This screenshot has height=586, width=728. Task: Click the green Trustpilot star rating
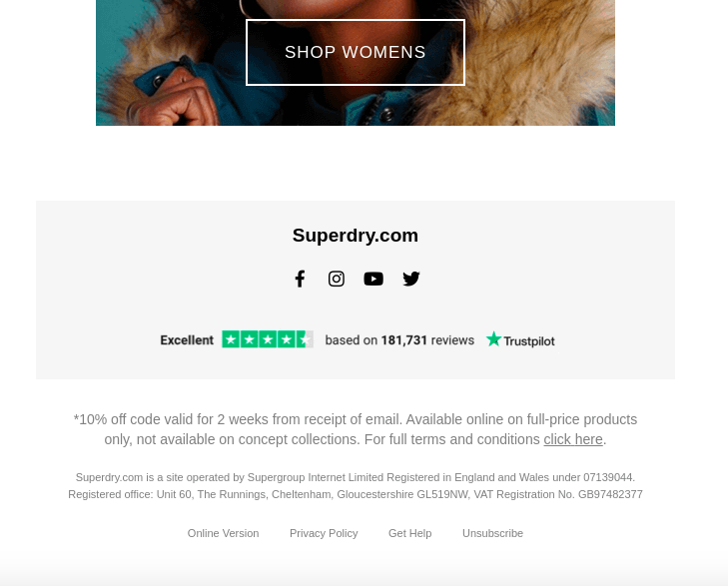(x=268, y=339)
